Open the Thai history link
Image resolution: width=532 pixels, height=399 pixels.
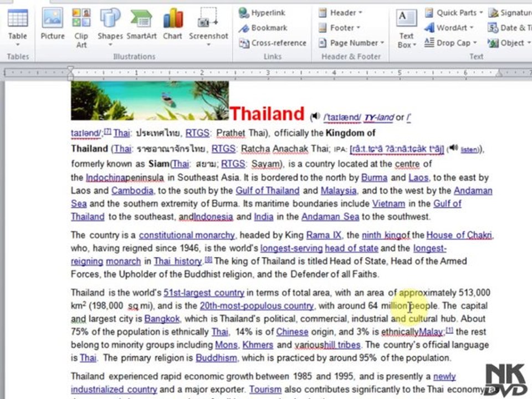pyautogui.click(x=178, y=261)
